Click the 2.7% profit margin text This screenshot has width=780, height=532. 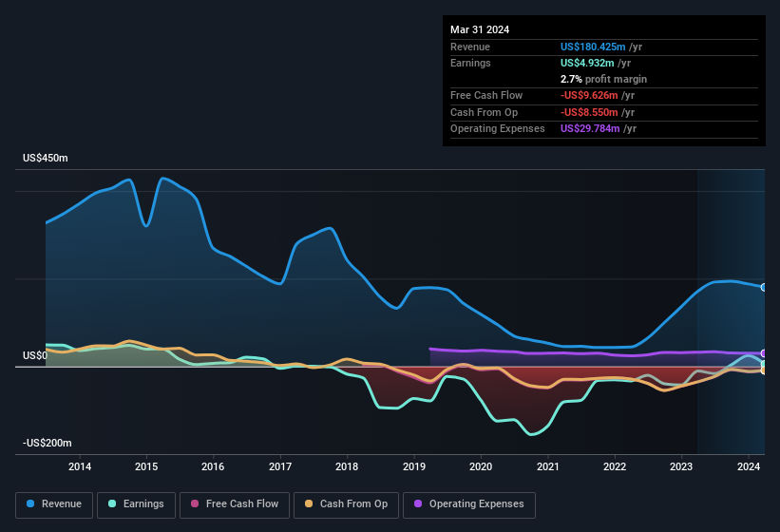click(603, 80)
